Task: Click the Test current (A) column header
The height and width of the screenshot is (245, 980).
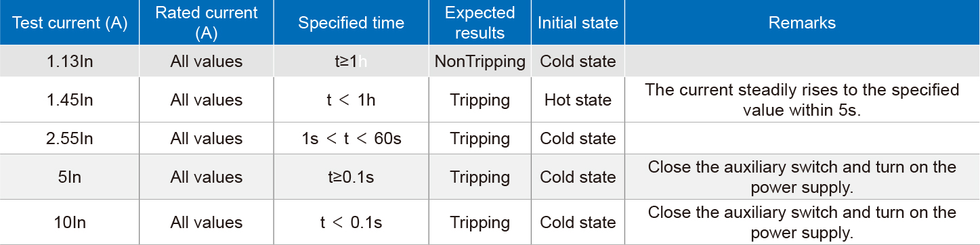Action: click(70, 22)
